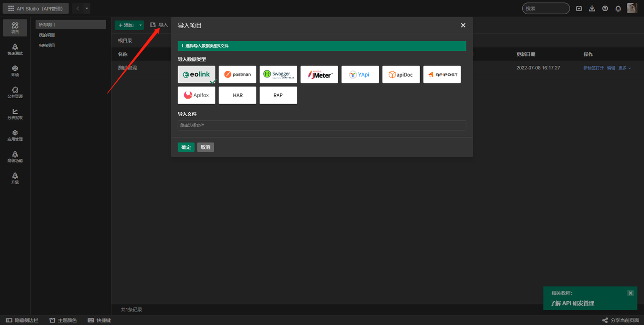This screenshot has height=325, width=644.
Task: Choose HAR as import type
Action: (237, 95)
